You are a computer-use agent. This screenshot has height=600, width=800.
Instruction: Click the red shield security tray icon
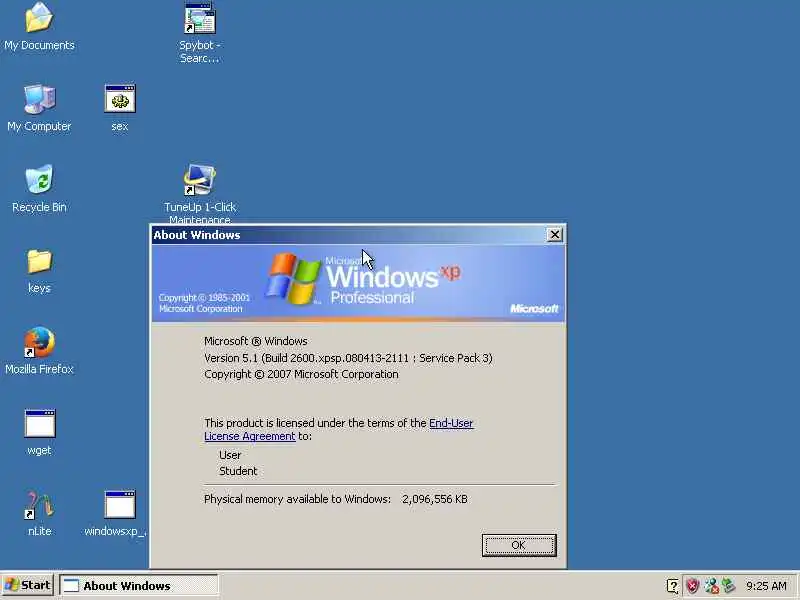tap(692, 586)
